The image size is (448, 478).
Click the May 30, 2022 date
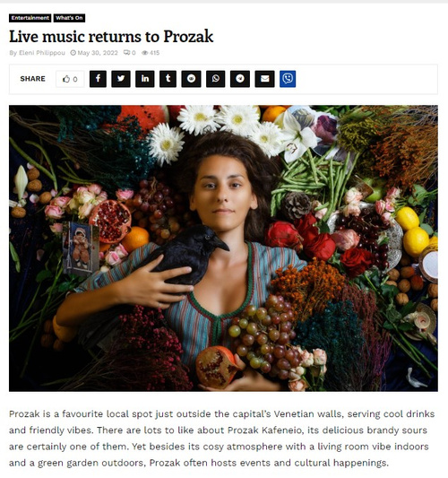pyautogui.click(x=98, y=53)
